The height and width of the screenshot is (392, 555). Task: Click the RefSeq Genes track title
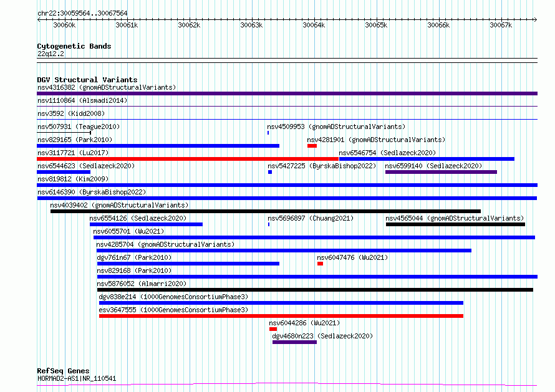point(63,371)
